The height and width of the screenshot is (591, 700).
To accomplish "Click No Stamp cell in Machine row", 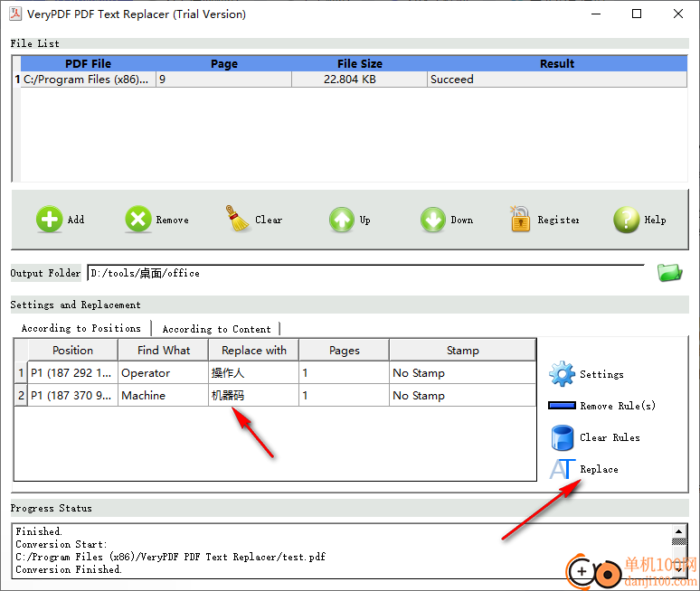I will pyautogui.click(x=463, y=395).
